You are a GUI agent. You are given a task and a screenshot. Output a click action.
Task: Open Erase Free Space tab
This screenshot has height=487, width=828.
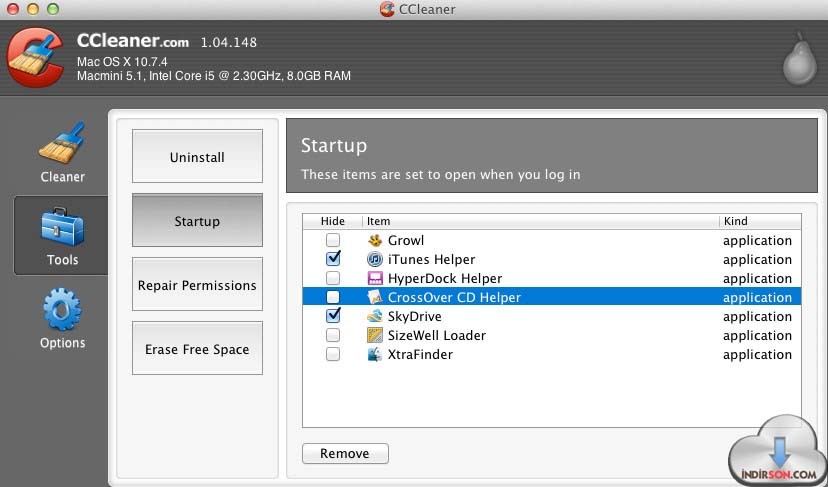[197, 349]
